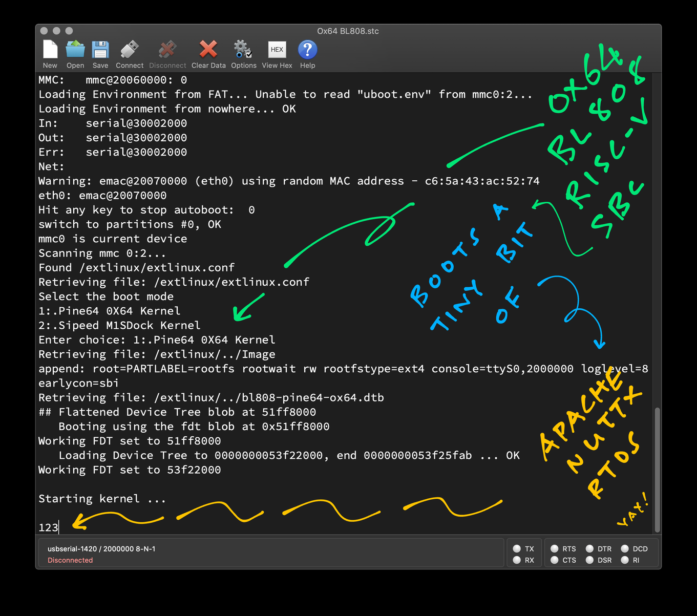Viewport: 697px width, 616px height.
Task: Click the red Disconnected status label
Action: [x=70, y=560]
